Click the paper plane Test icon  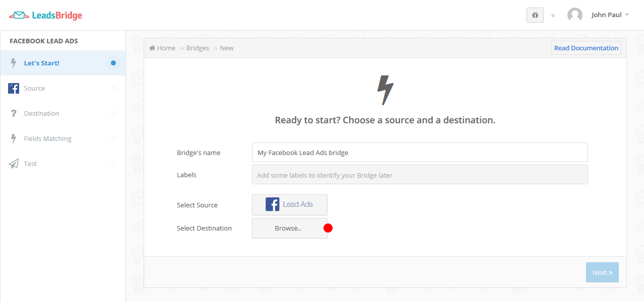point(14,164)
